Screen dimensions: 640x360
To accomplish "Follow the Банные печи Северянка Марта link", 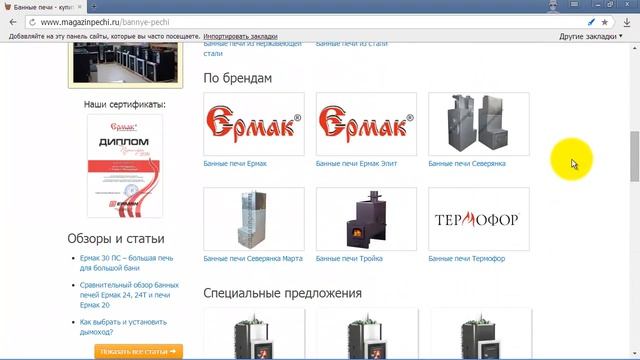I will click(x=253, y=258).
